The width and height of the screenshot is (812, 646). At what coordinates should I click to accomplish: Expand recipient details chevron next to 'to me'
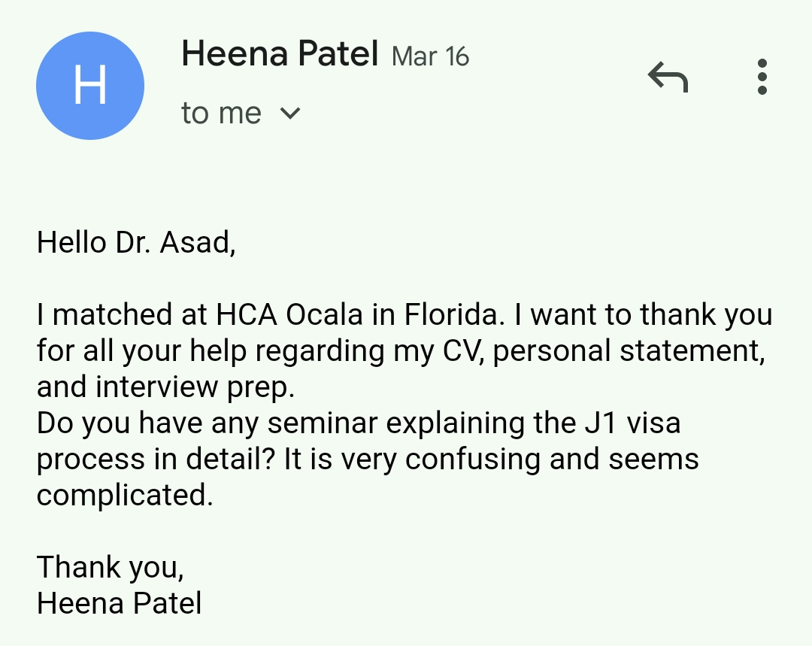289,114
